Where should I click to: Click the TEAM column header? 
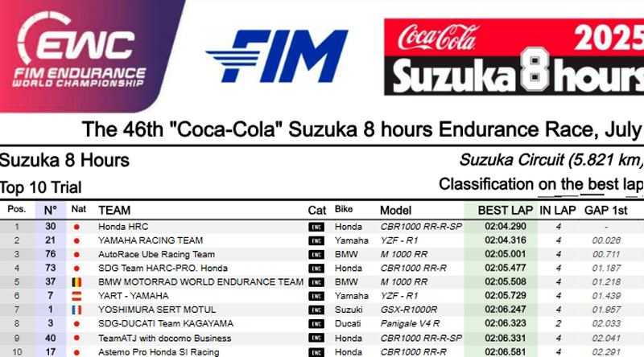point(114,210)
